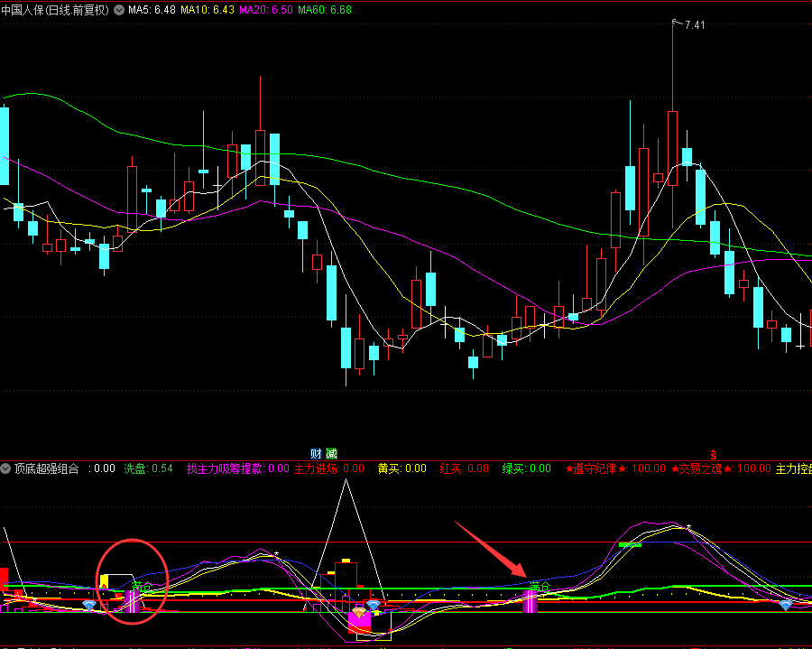Open the 顶底超强组合 indicator dropdown arrow
Image resolution: width=812 pixels, height=649 pixels.
tap(6, 468)
